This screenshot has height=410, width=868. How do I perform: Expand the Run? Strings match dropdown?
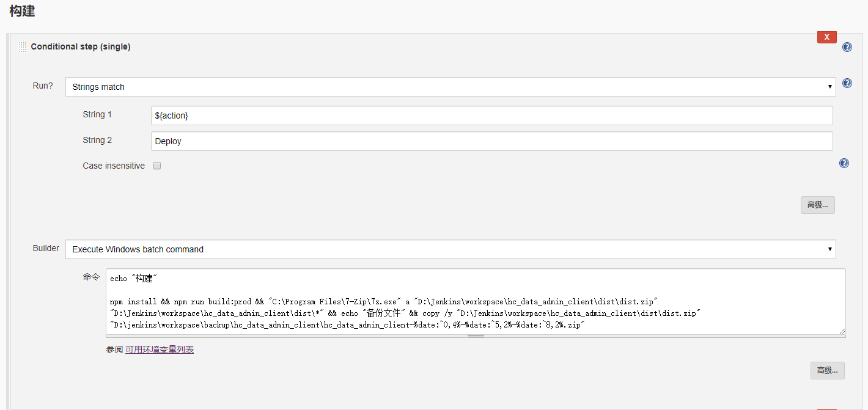[x=450, y=87]
